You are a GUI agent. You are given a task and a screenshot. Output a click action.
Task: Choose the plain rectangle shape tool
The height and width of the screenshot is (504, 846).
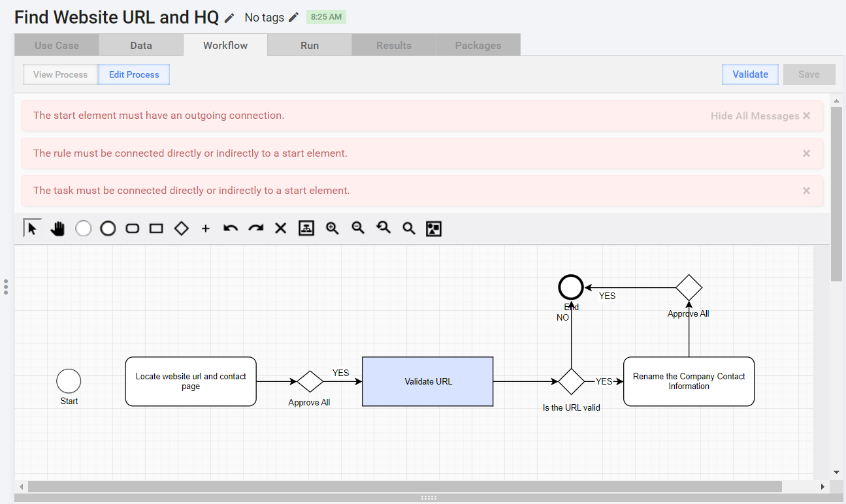tap(156, 228)
